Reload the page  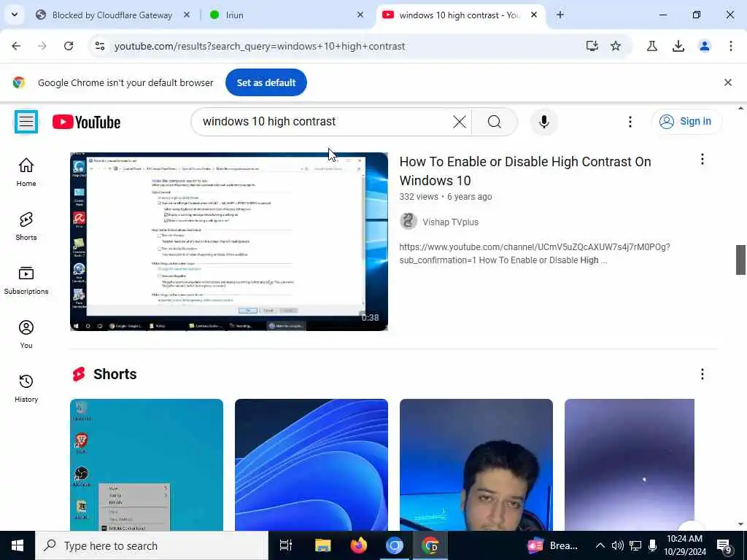(x=69, y=46)
